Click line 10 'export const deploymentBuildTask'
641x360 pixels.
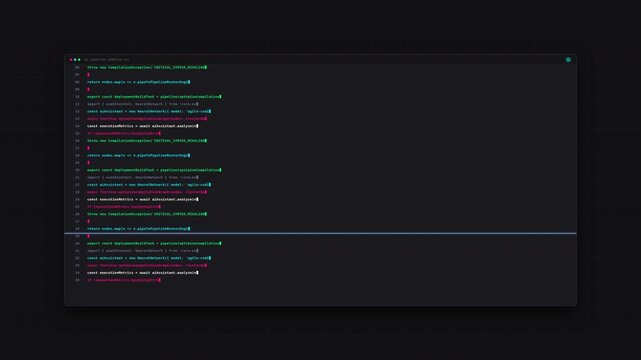[x=154, y=97]
